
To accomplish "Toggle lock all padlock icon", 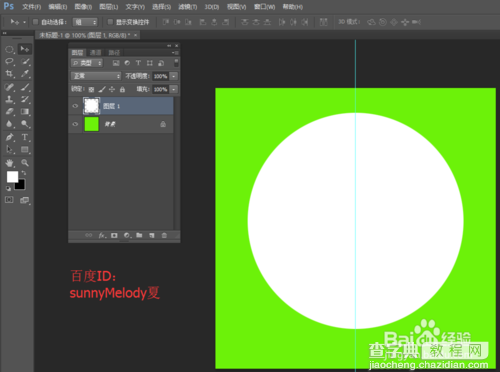I will pyautogui.click(x=122, y=89).
